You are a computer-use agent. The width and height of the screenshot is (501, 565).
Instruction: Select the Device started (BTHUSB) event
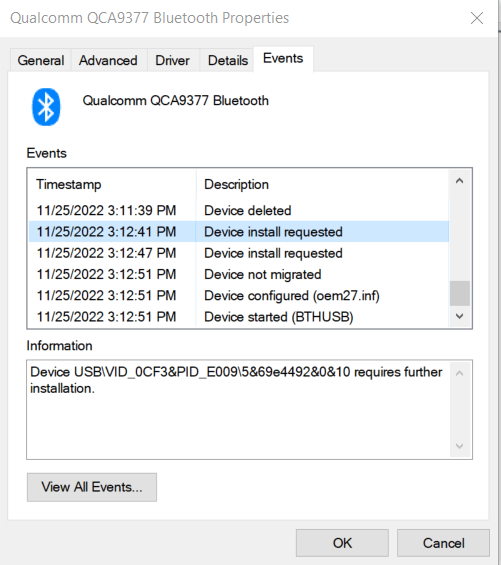click(239, 317)
